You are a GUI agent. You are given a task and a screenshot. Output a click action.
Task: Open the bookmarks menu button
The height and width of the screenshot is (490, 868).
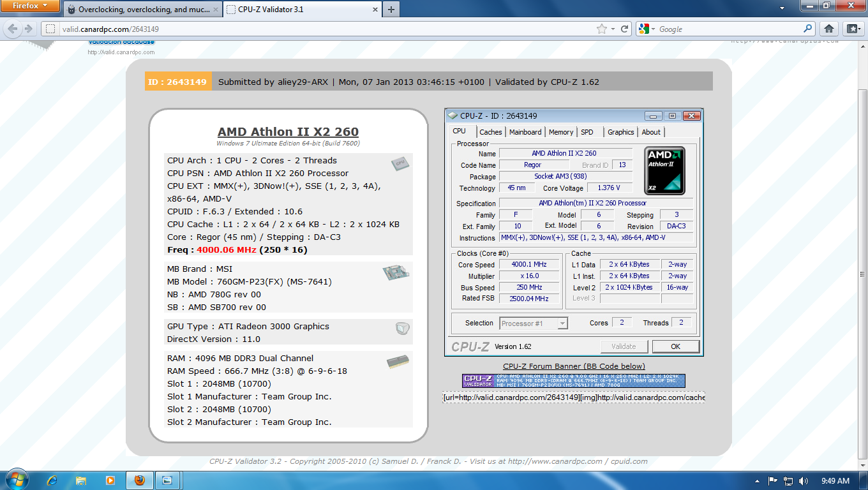[x=853, y=29]
